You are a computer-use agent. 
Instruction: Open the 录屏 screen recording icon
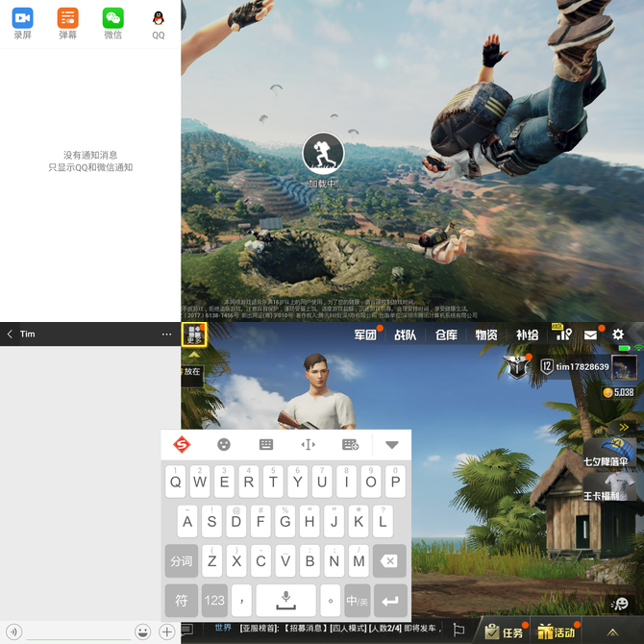coord(23,18)
